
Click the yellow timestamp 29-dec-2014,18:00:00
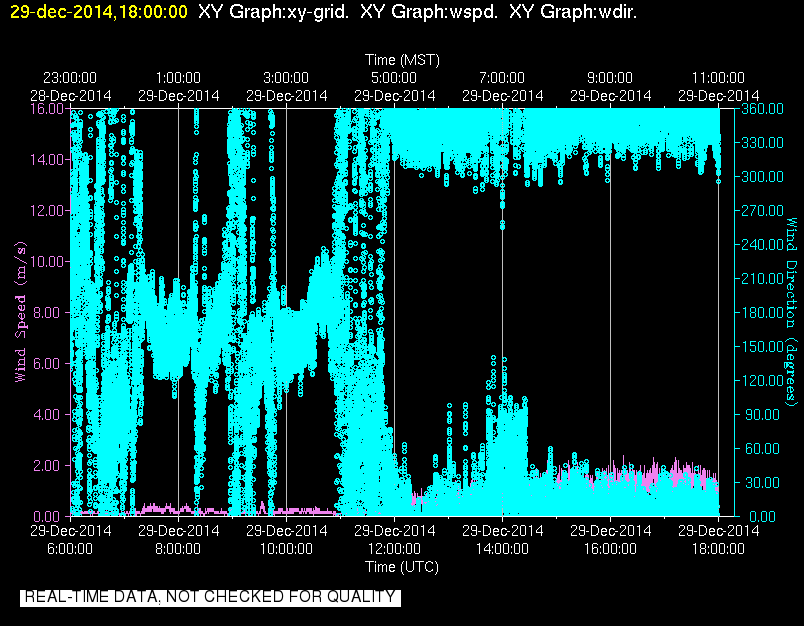(99, 12)
